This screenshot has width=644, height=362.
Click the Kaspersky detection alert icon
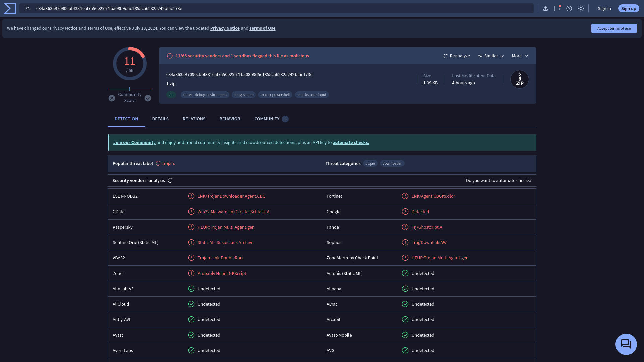coord(191,227)
